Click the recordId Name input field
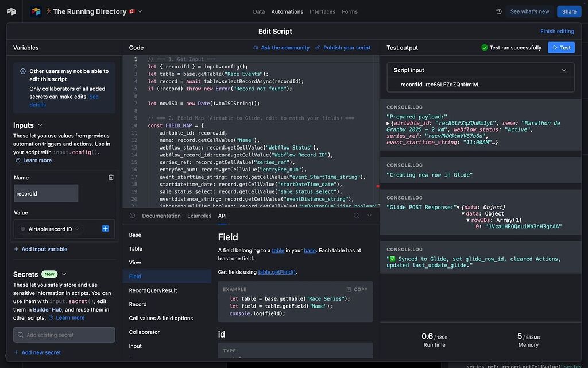The height and width of the screenshot is (368, 588). click(45, 193)
